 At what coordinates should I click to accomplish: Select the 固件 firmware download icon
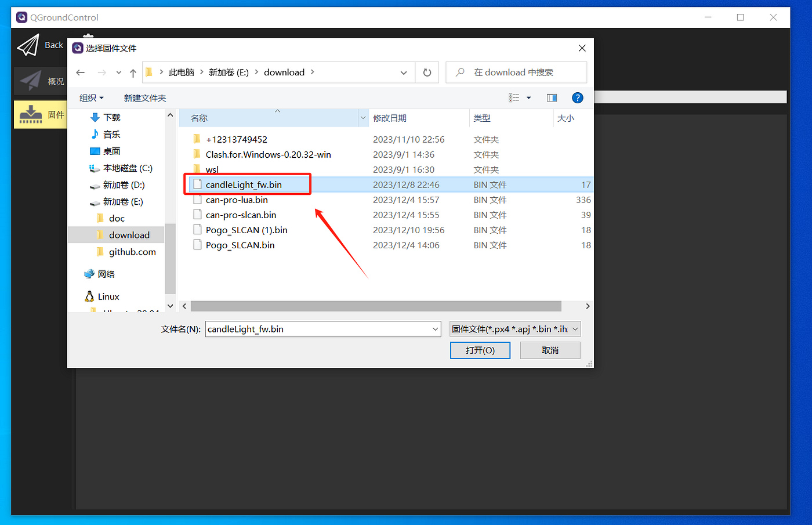31,114
